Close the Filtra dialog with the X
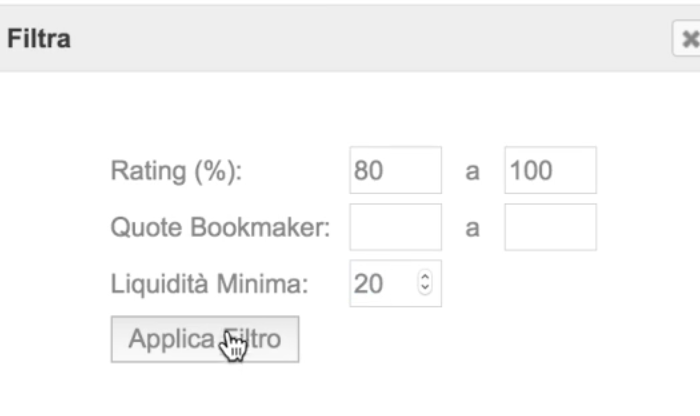The image size is (700, 416). [688, 38]
